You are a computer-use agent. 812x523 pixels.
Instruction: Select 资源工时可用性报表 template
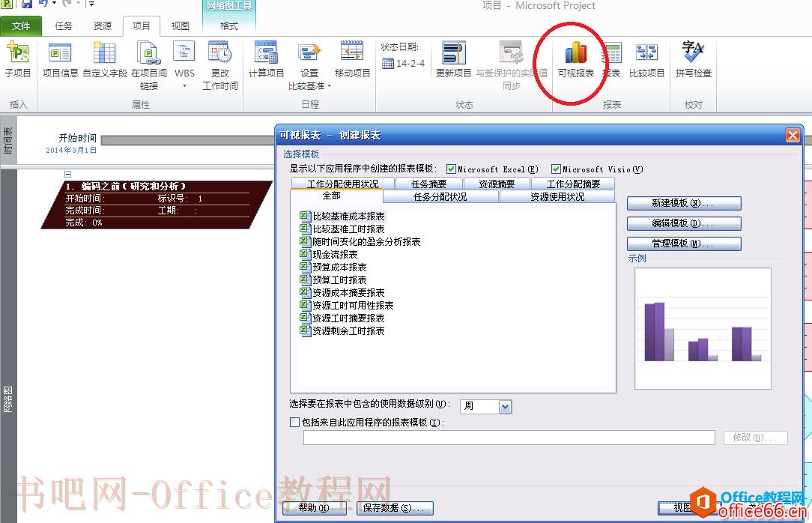tap(347, 306)
